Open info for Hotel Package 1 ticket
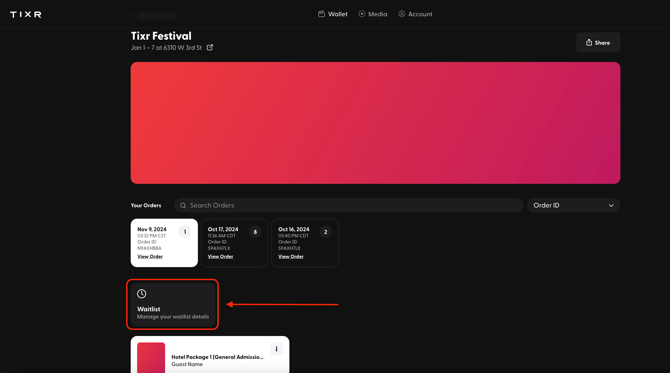This screenshot has height=373, width=670. coord(276,349)
